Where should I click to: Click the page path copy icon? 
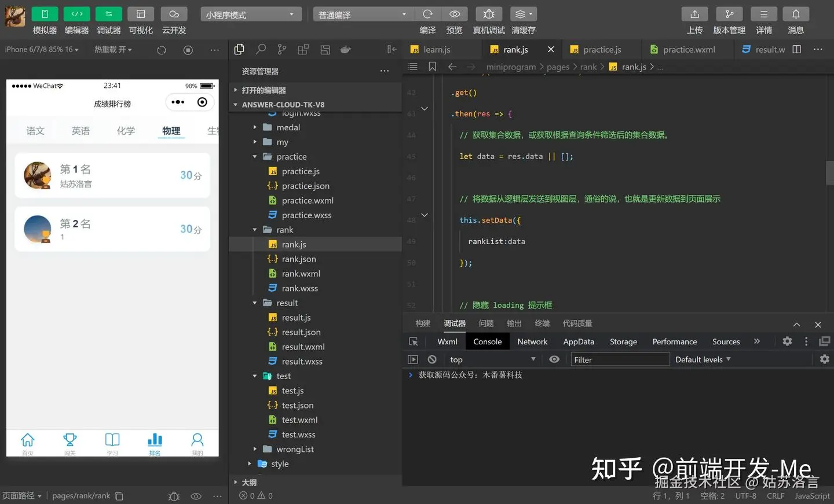(x=119, y=496)
